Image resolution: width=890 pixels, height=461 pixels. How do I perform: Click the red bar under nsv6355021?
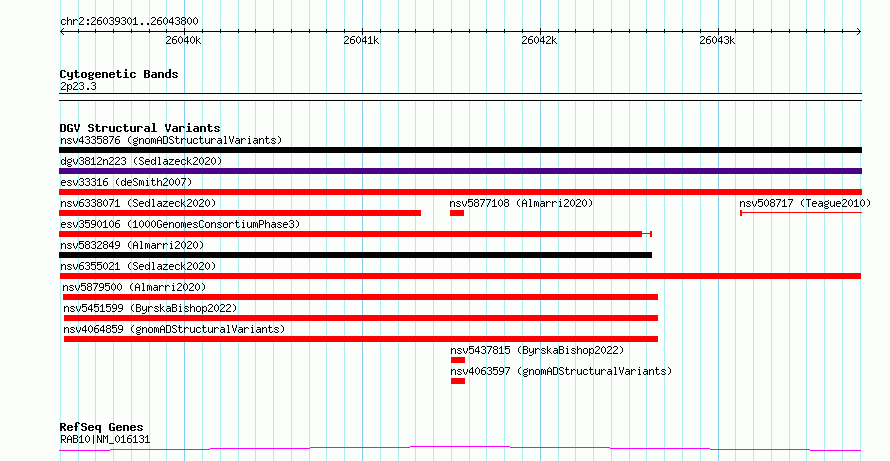[x=460, y=276]
